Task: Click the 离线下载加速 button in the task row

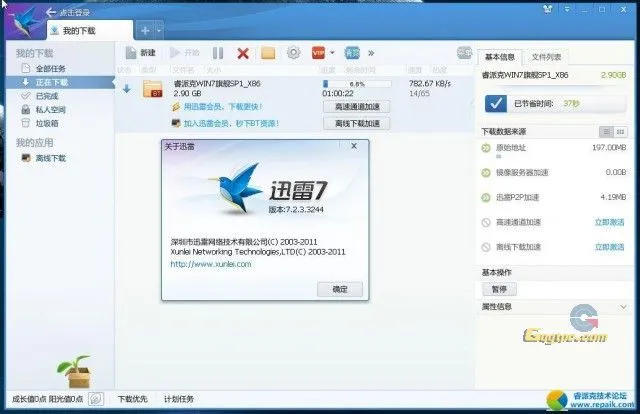Action: (357, 123)
